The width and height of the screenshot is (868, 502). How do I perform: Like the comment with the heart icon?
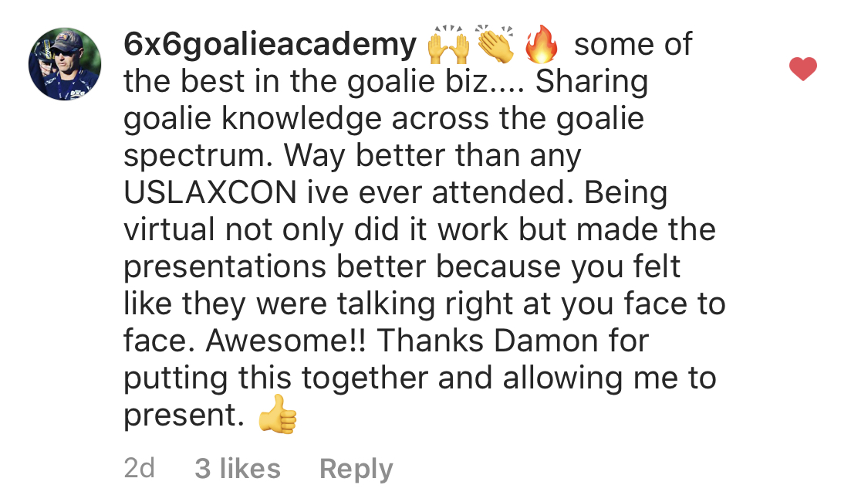click(803, 70)
